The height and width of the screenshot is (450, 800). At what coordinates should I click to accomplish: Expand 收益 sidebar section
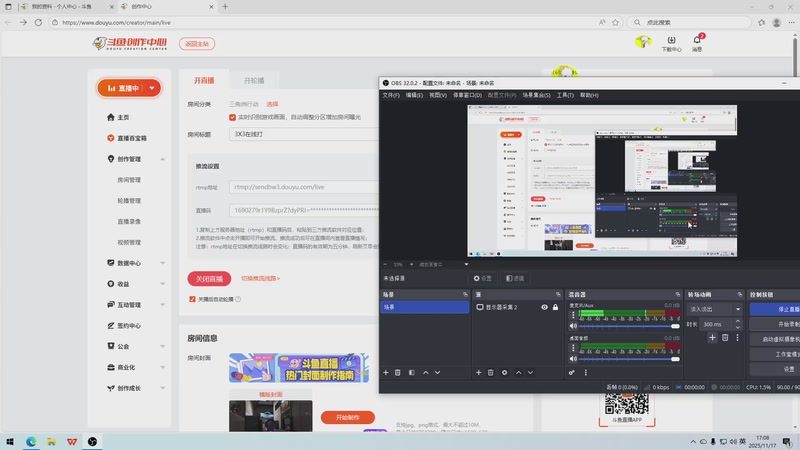(163, 284)
